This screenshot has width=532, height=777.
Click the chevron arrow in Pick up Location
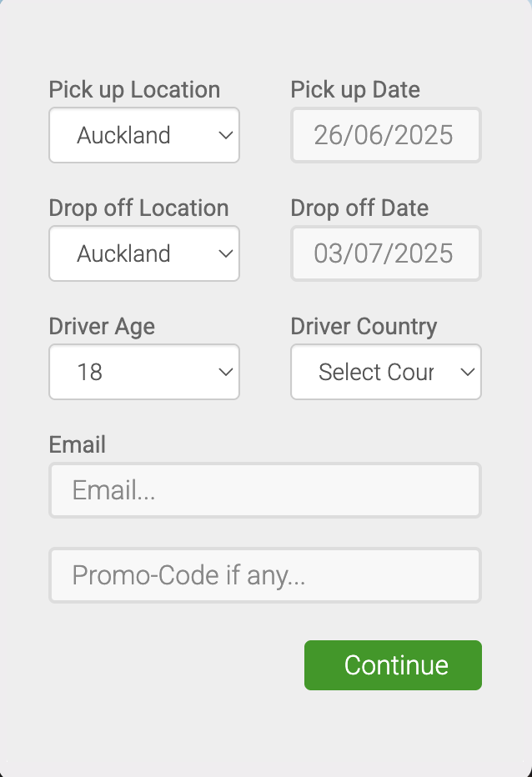(x=226, y=135)
